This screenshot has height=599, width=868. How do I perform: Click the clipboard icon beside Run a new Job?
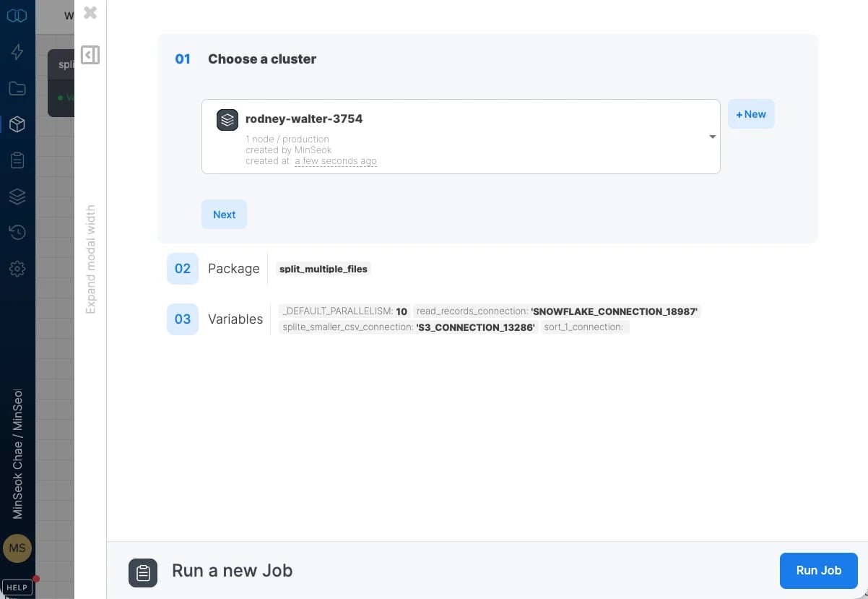click(143, 573)
